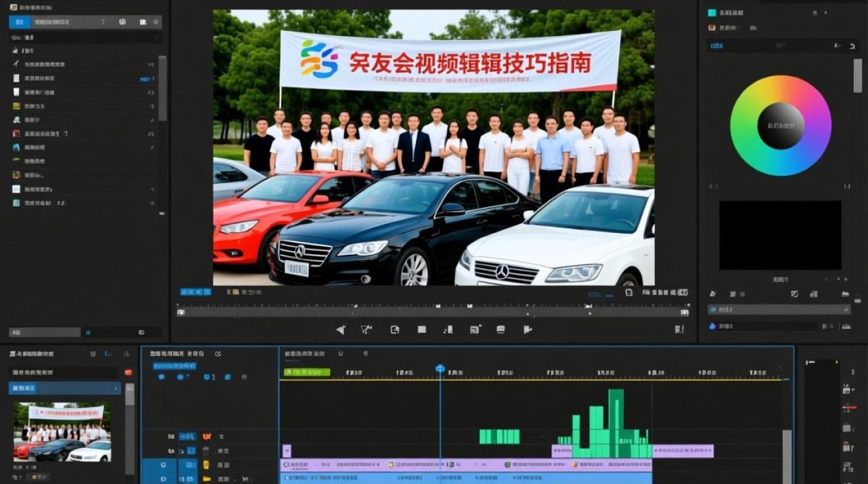Click the orange grid icon in left list

tap(16, 175)
